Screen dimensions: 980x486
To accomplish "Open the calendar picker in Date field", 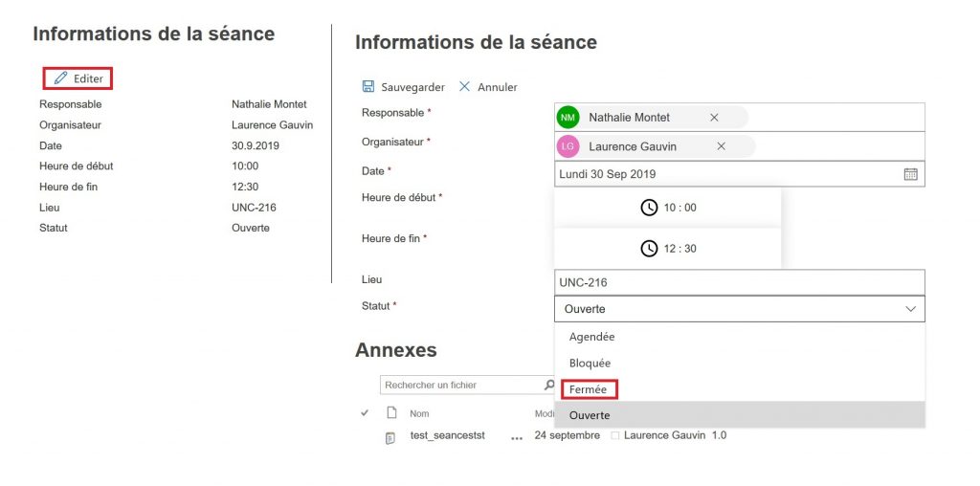I will (x=910, y=174).
